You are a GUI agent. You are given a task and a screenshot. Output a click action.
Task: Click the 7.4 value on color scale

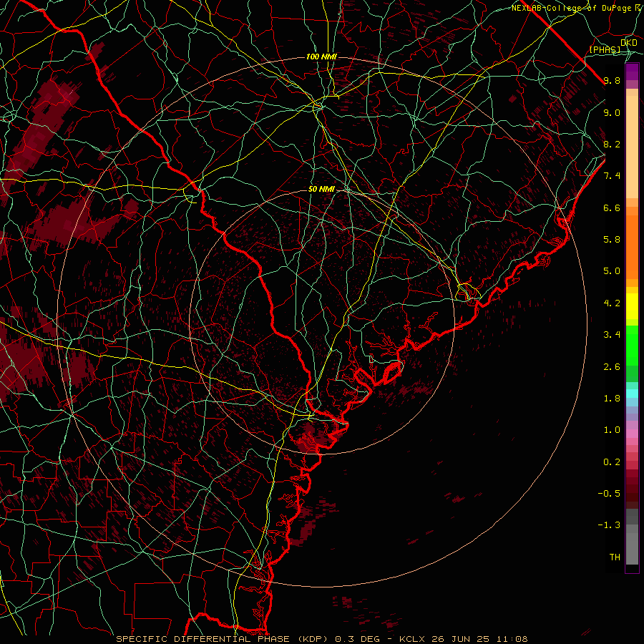612,176
